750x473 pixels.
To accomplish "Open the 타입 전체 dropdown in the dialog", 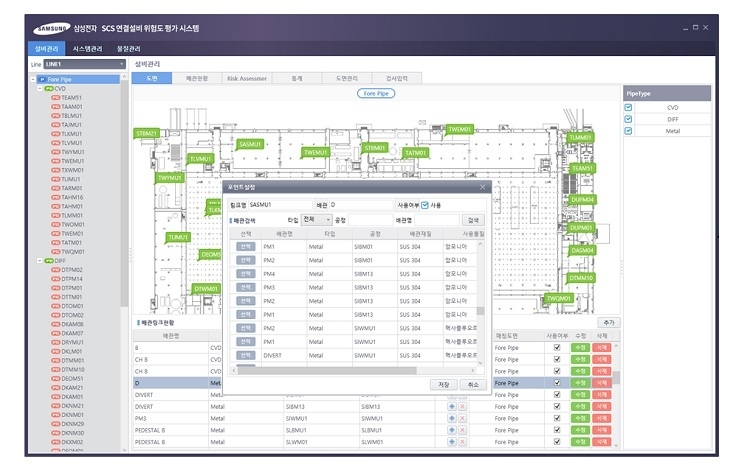I will point(316,220).
